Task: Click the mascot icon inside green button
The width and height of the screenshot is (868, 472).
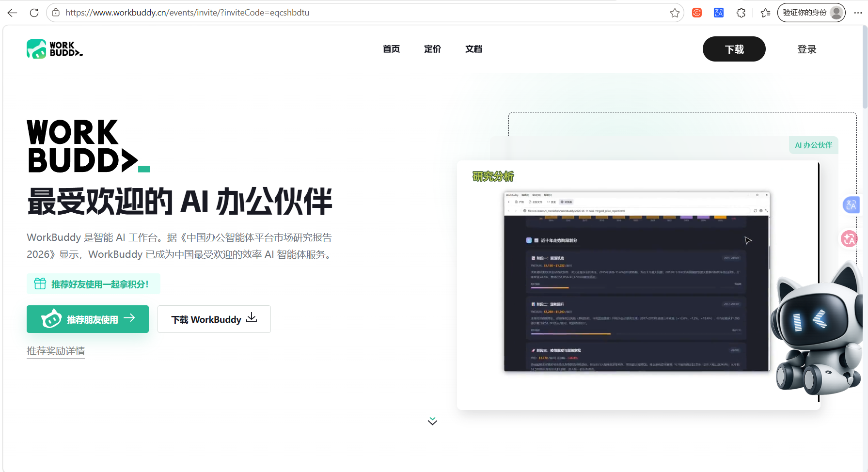Action: 51,319
